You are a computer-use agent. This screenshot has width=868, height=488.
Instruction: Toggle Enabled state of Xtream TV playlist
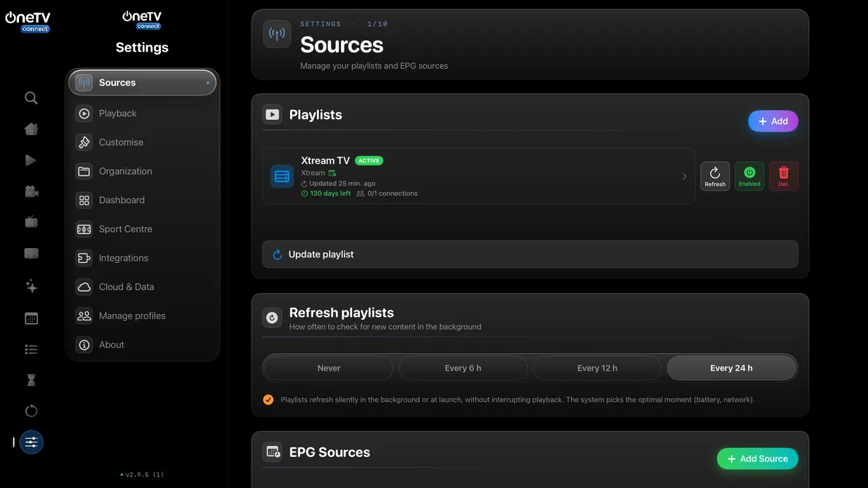click(x=749, y=176)
